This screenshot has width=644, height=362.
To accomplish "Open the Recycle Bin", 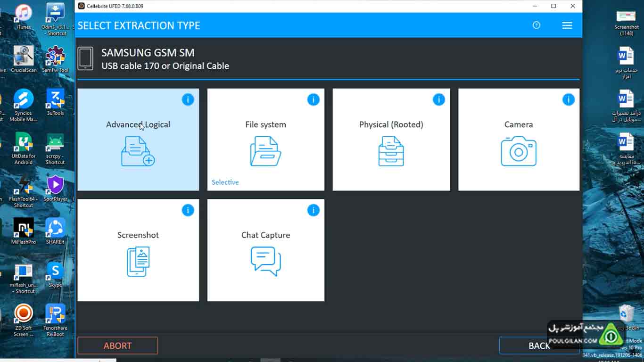I will pyautogui.click(x=627, y=317).
